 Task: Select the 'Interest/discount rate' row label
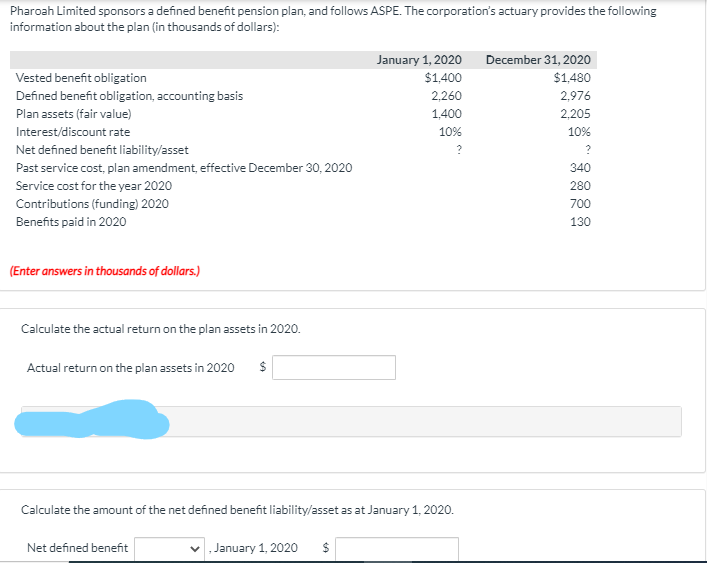[73, 132]
